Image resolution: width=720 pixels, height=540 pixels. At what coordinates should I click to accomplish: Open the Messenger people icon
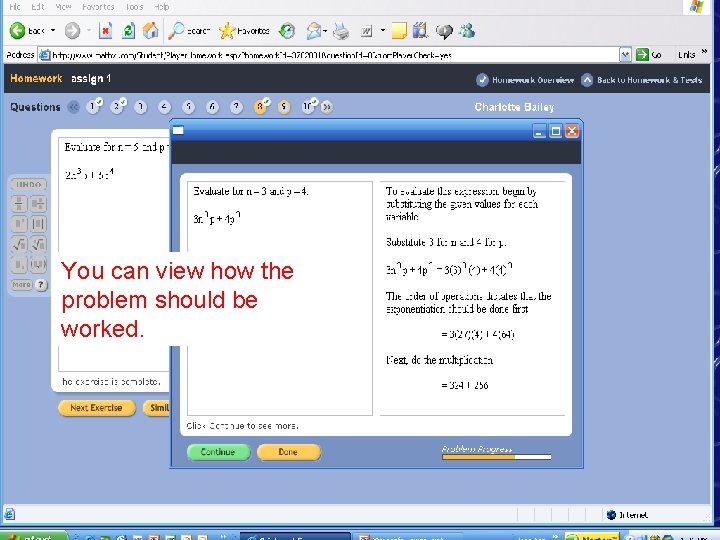click(x=467, y=31)
